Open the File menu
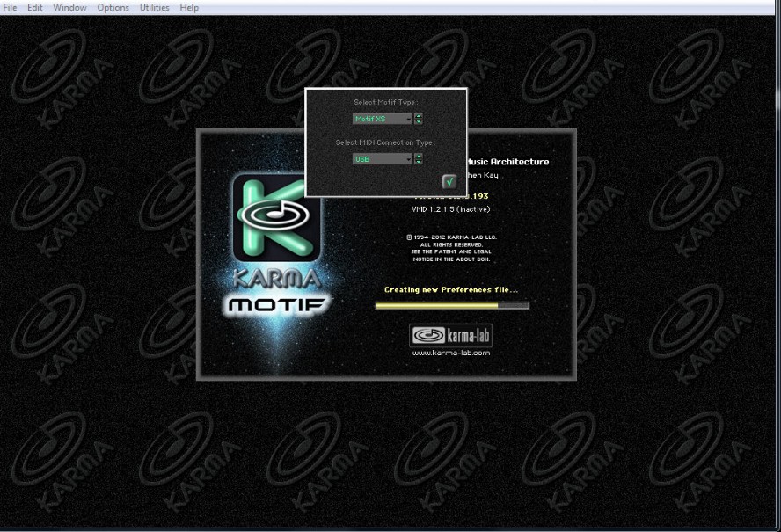 11,7
